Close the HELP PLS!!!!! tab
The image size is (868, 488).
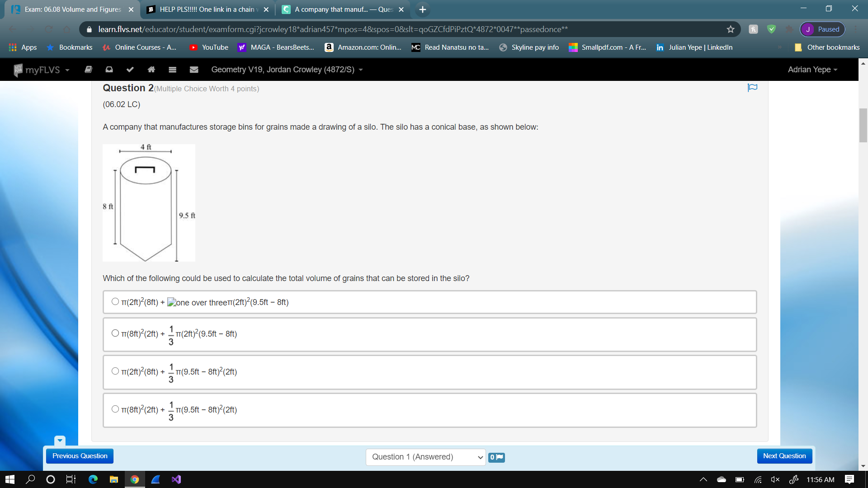click(x=266, y=9)
